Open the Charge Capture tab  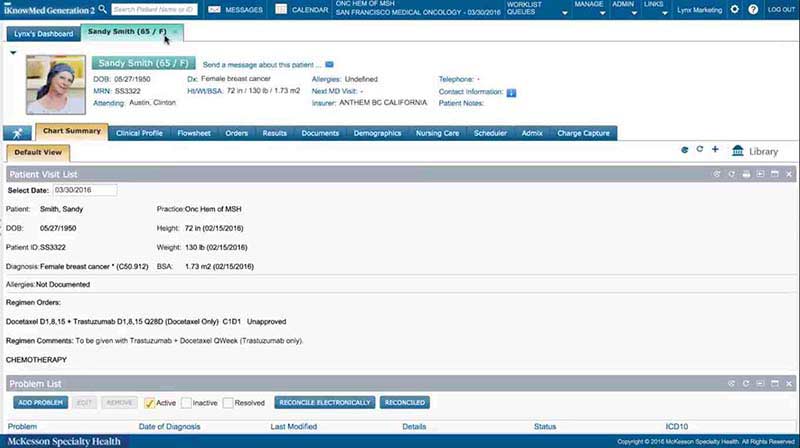pos(583,133)
